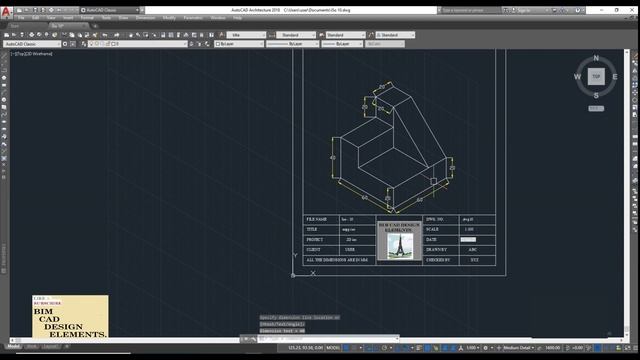The image size is (640, 360).
Task: Open the 1:100 scale dropdown in status bar
Action: tap(473, 348)
